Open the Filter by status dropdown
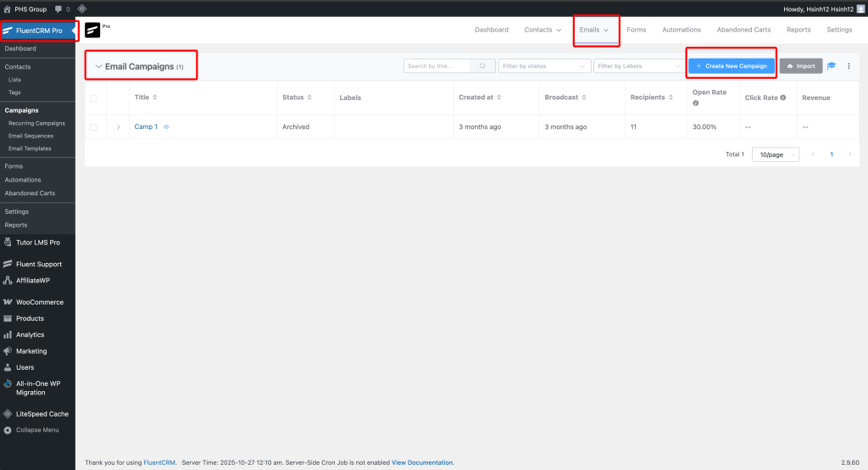This screenshot has width=868, height=470. (544, 66)
